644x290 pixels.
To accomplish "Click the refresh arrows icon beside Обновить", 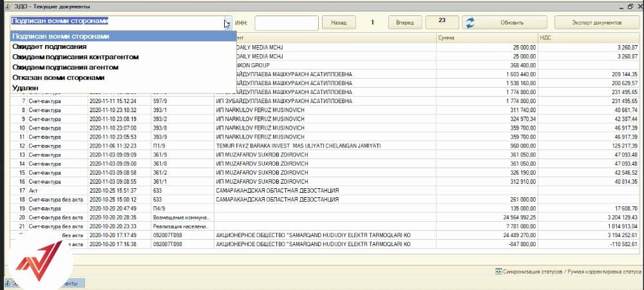I will (x=470, y=23).
